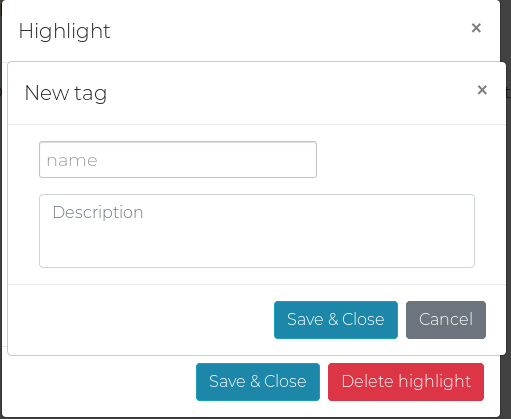This screenshot has width=511, height=419.
Task: Dismiss New tag via its × icon
Action: click(x=482, y=90)
